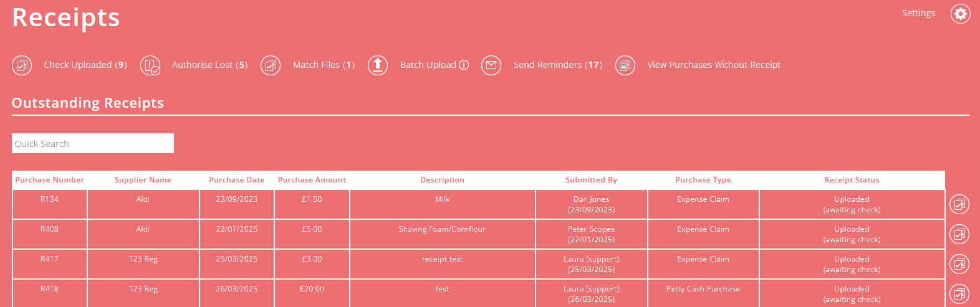Viewport: 980px width, 307px height.
Task: Open Send Reminders (17) link
Action: click(x=558, y=65)
